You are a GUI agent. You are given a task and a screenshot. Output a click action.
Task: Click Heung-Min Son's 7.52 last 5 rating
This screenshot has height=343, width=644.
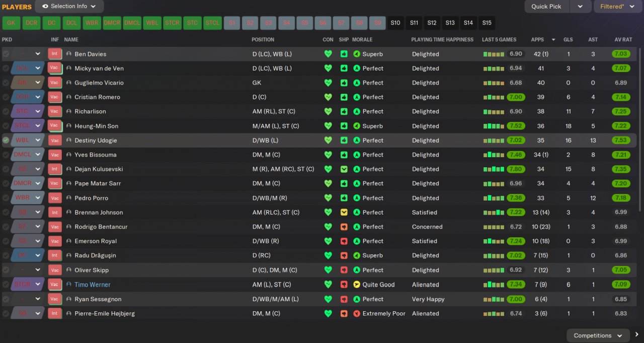point(516,126)
